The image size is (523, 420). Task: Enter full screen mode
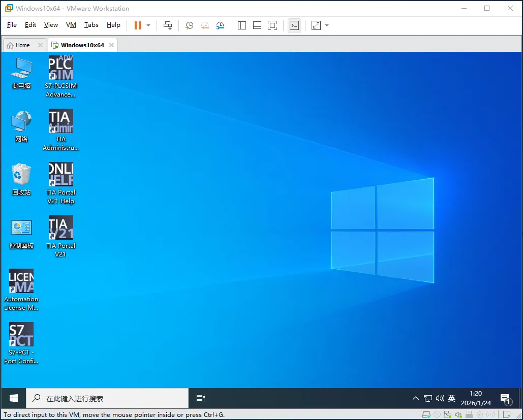click(272, 25)
